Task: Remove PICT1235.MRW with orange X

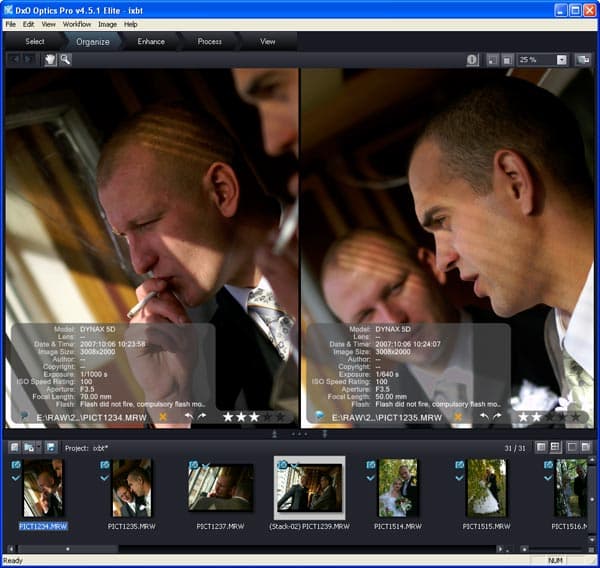Action: tap(458, 417)
